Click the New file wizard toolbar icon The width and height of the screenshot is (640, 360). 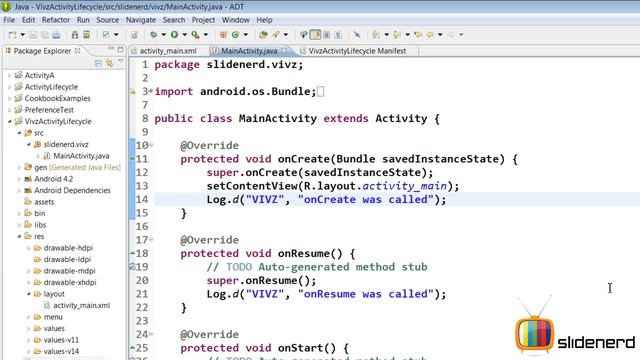[13, 35]
